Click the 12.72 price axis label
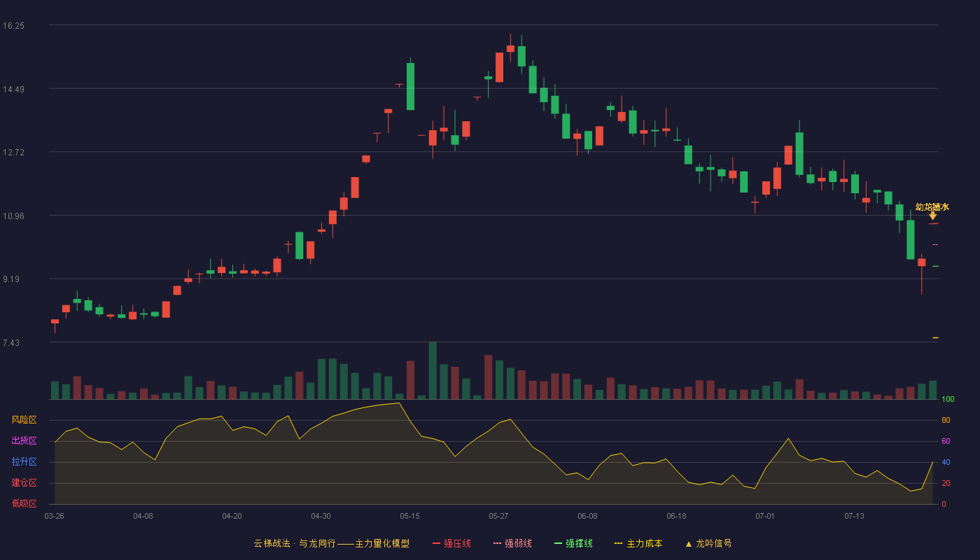 pos(13,153)
